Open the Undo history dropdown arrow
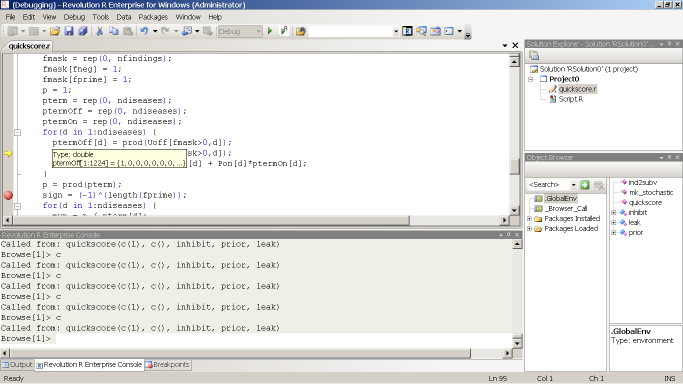 point(155,31)
